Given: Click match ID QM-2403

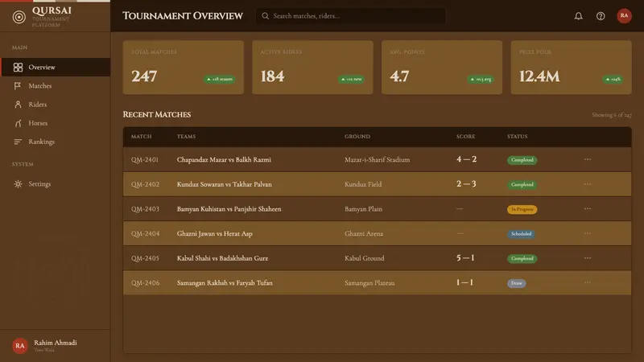Looking at the screenshot, I should click(145, 209).
